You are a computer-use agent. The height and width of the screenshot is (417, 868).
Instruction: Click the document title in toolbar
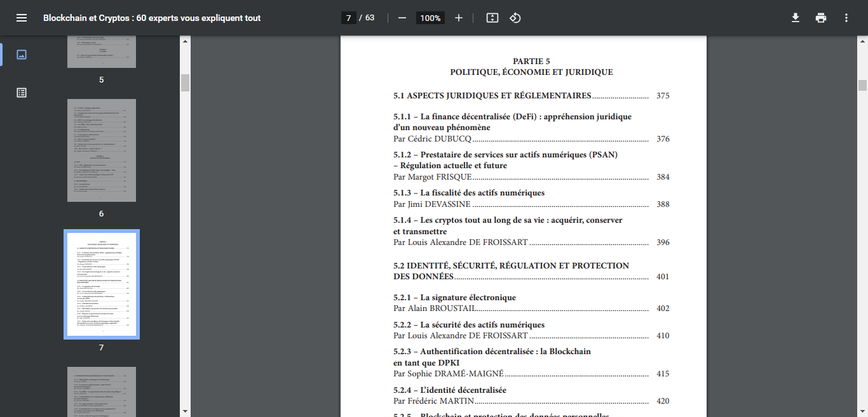[x=152, y=18]
